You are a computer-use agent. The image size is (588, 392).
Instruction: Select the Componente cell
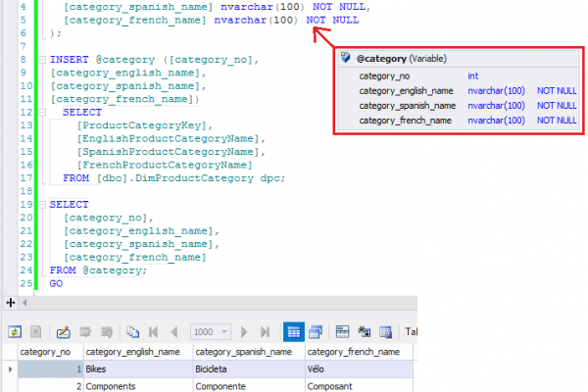[249, 385]
